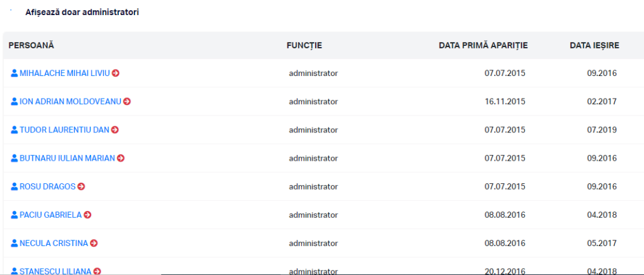Screen dimensions: 644x275
Task: Click red arrow icon beside BUTNARU IULIAN MARIAN
Action: pos(121,158)
